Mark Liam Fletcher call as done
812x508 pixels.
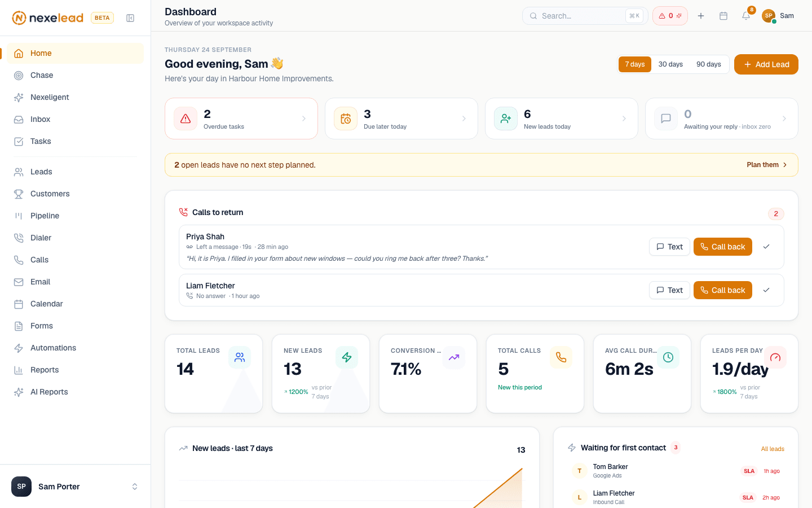pyautogui.click(x=766, y=290)
